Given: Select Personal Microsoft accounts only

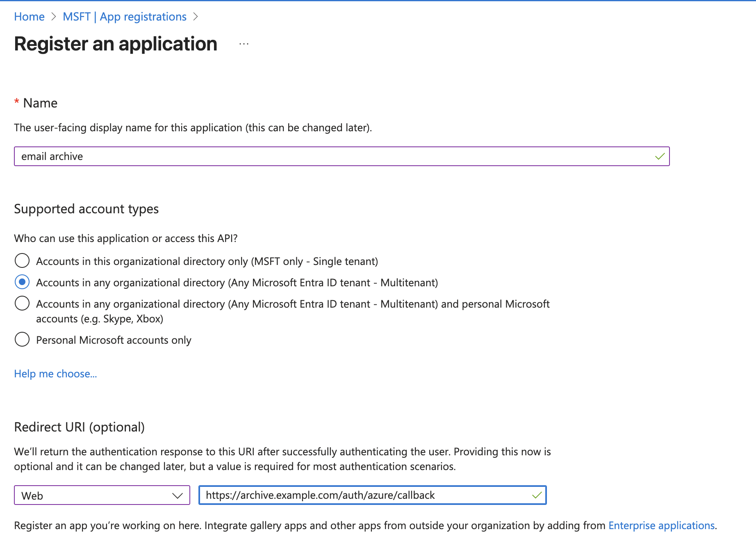Looking at the screenshot, I should 22,340.
